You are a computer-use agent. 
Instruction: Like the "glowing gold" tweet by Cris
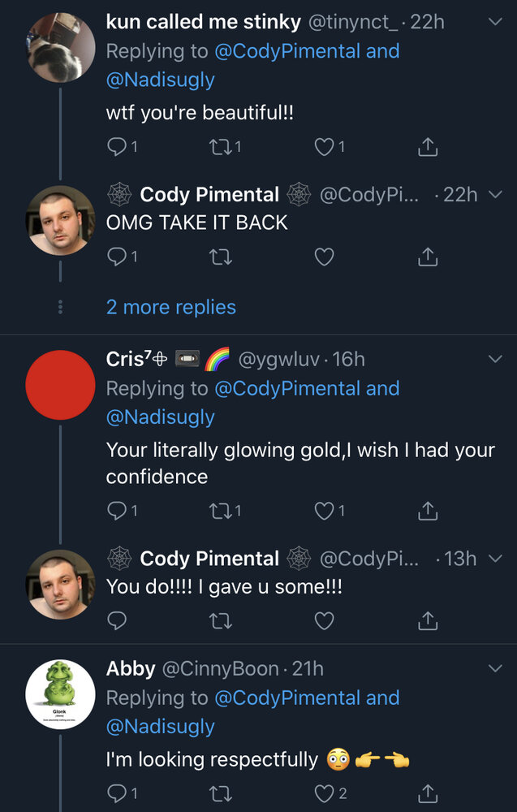click(325, 511)
